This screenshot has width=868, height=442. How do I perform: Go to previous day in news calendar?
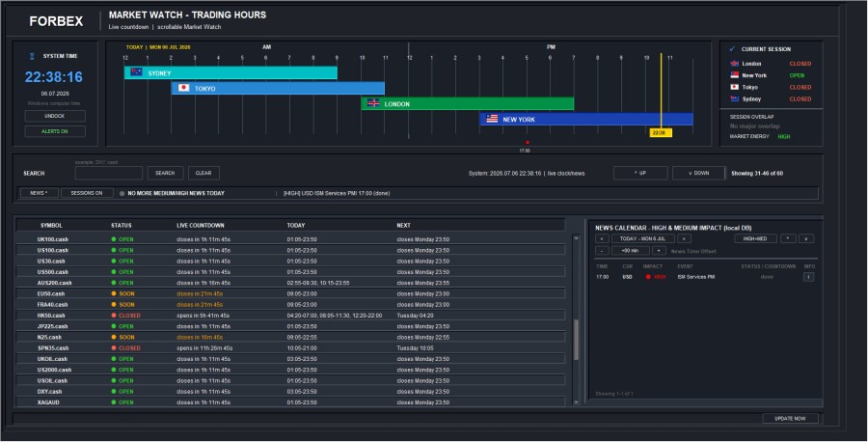pos(602,238)
